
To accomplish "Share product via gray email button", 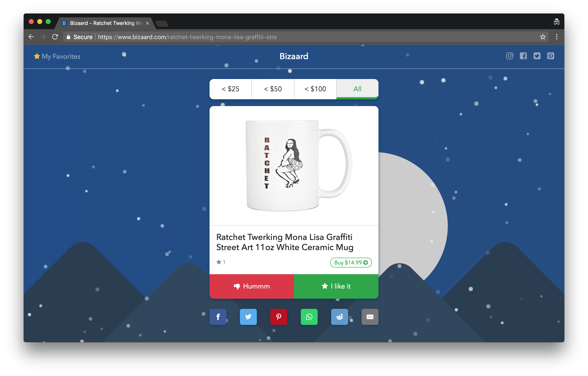I will tap(370, 317).
